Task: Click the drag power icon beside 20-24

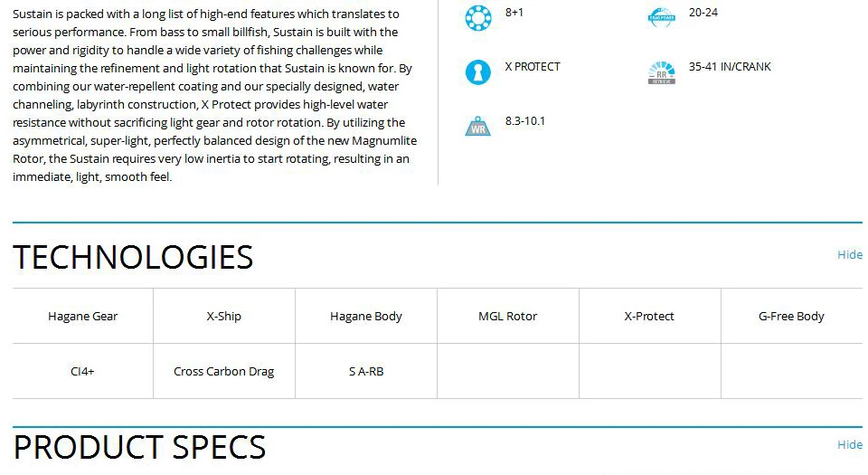Action: coord(662,18)
